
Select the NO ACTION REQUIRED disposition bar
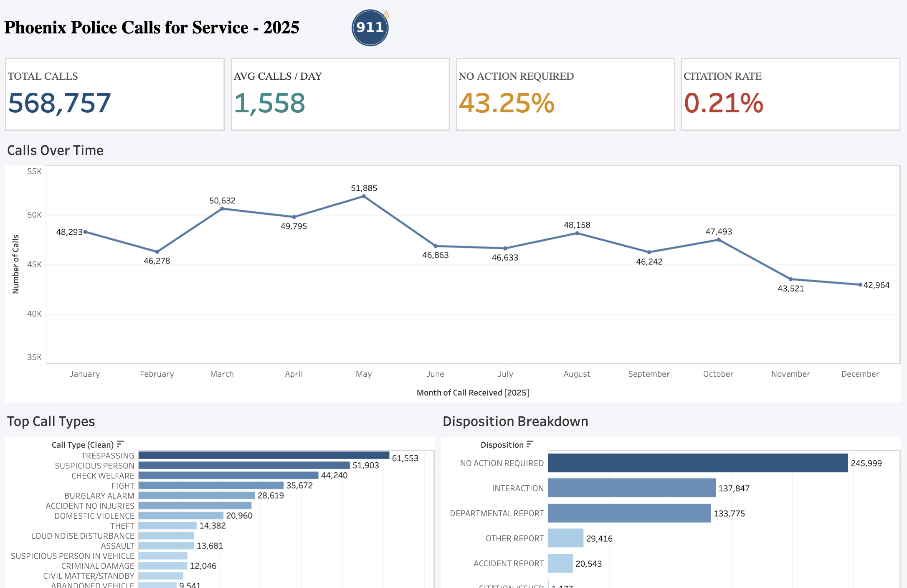698,463
